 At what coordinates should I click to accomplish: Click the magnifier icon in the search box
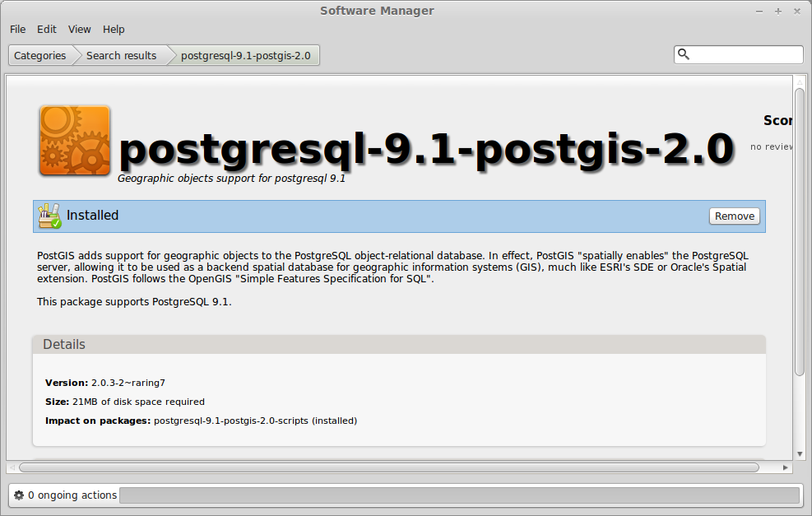pyautogui.click(x=684, y=54)
